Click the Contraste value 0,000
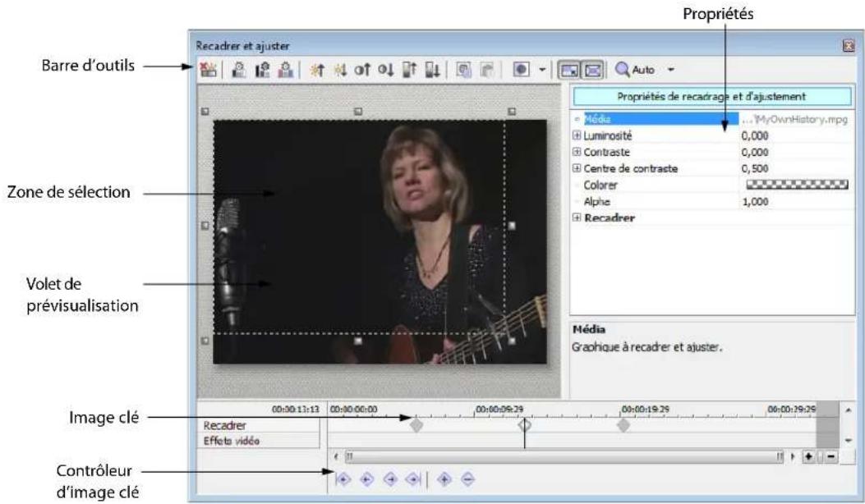 755,152
